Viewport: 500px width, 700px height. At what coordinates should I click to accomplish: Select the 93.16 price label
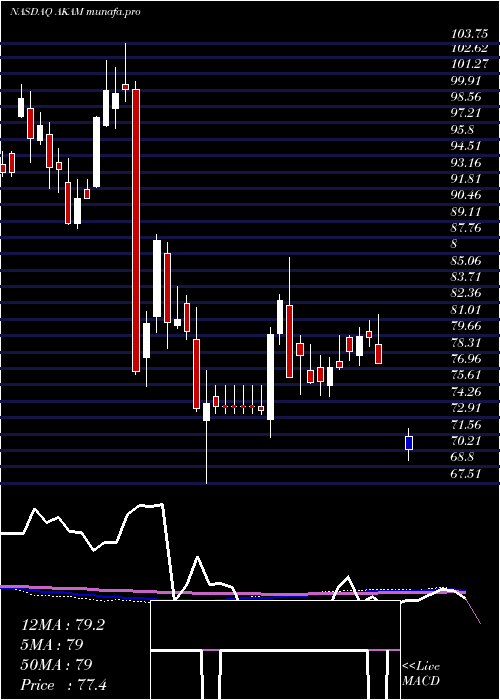[466, 162]
